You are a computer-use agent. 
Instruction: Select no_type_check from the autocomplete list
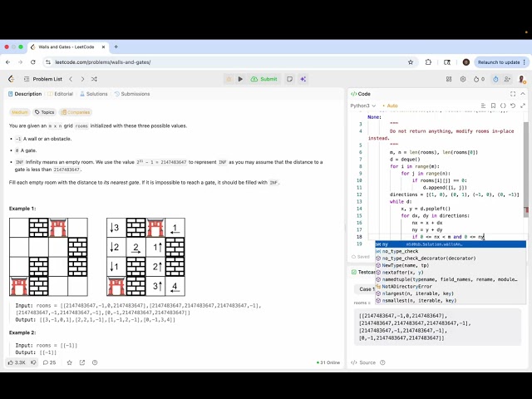pos(401,251)
